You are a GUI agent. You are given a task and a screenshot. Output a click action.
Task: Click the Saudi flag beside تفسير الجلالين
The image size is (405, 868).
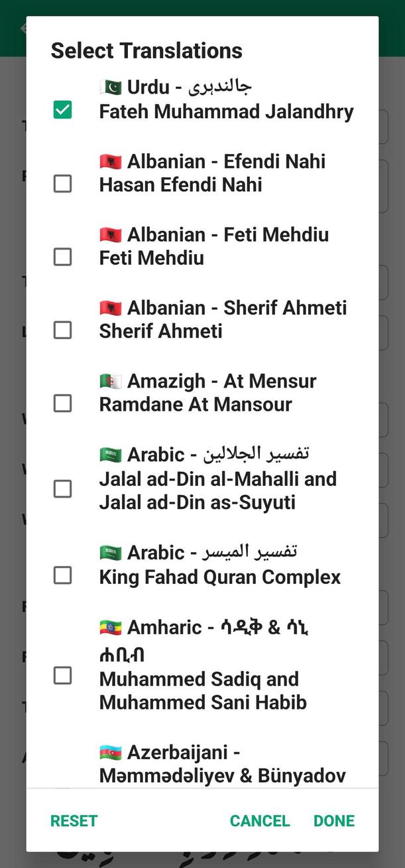(111, 455)
